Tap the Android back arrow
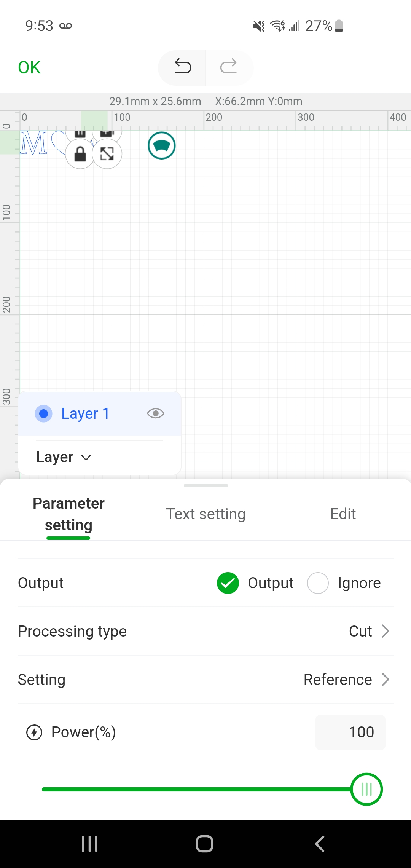The height and width of the screenshot is (868, 411). (320, 844)
